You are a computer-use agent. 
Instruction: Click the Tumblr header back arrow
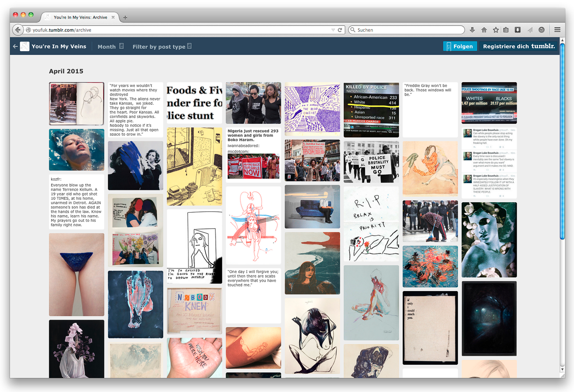[15, 46]
